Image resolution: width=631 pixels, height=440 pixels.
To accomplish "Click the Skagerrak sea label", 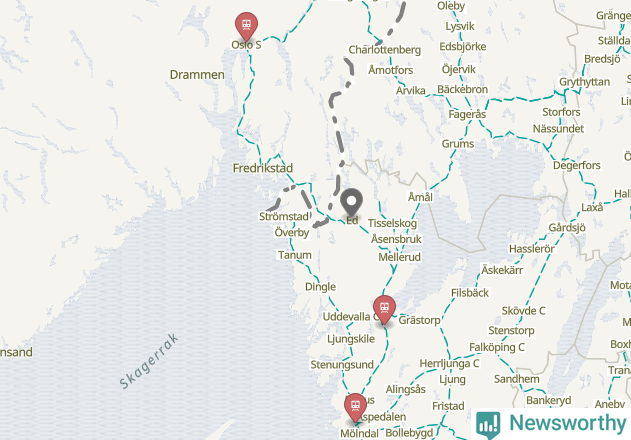I will pyautogui.click(x=149, y=361).
